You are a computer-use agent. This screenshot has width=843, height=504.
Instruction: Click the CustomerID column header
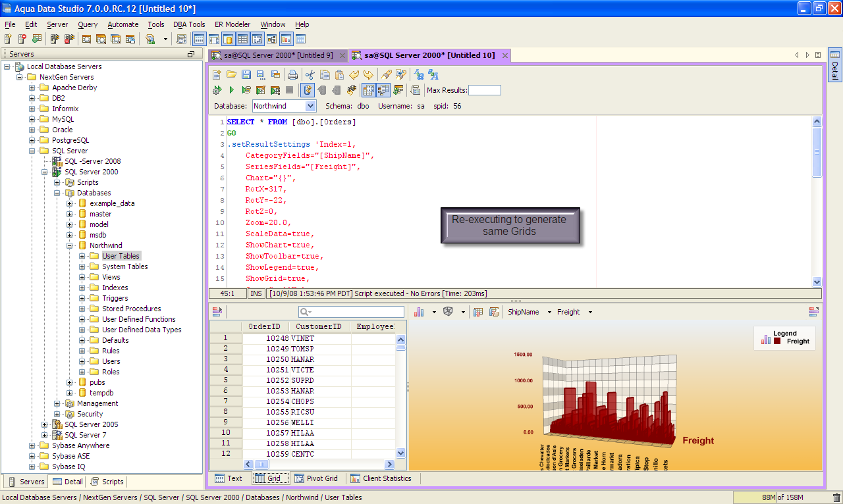(x=319, y=326)
